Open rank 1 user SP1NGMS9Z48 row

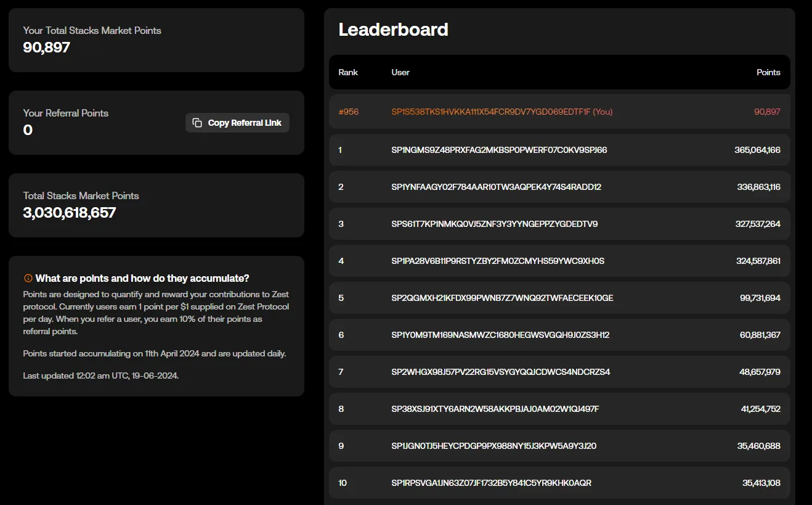click(x=559, y=150)
